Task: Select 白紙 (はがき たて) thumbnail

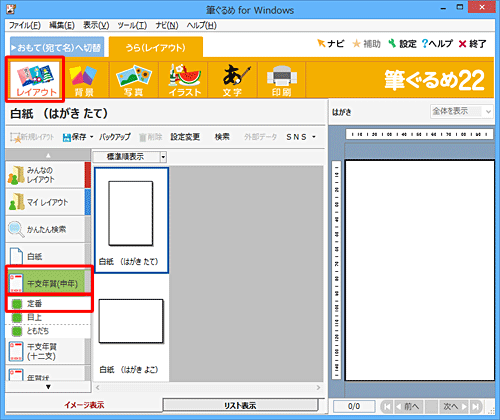Action: [131, 220]
